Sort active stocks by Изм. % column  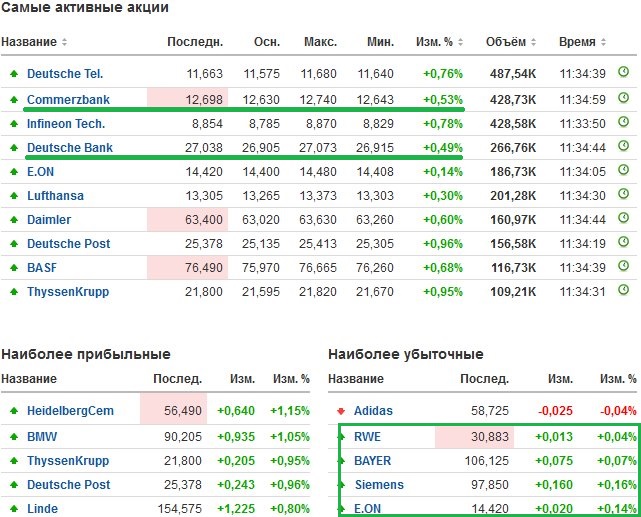point(439,42)
